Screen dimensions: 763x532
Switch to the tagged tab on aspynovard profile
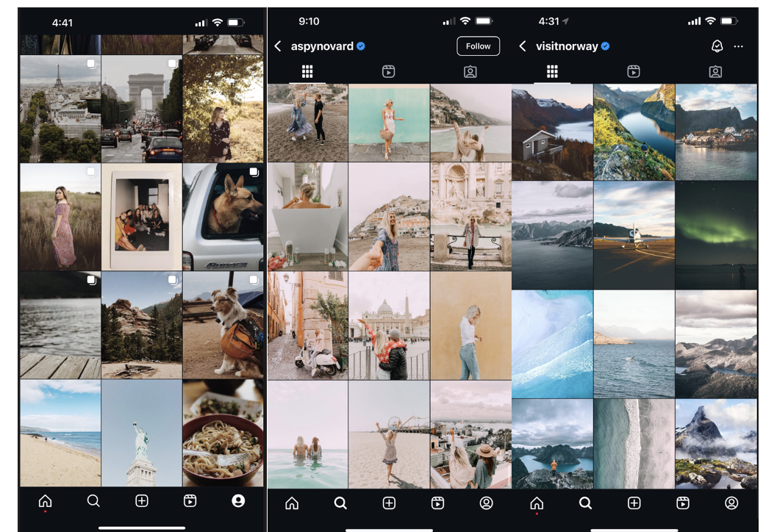(470, 72)
